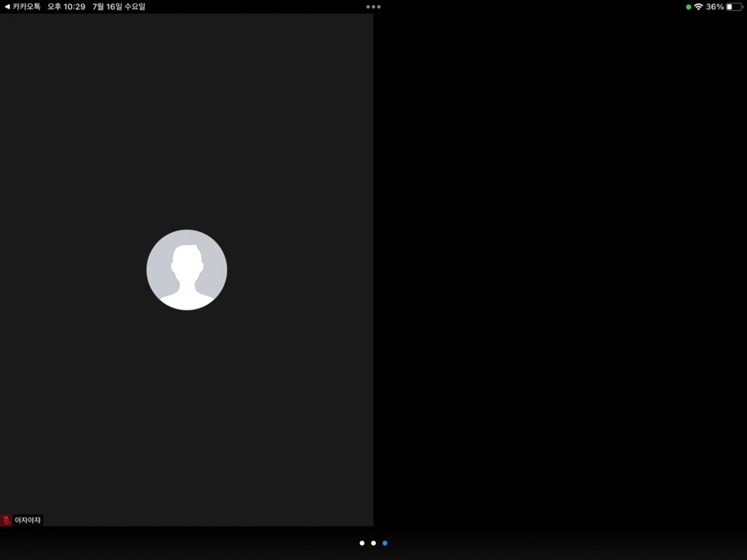Go to the second page dot

tap(373, 543)
